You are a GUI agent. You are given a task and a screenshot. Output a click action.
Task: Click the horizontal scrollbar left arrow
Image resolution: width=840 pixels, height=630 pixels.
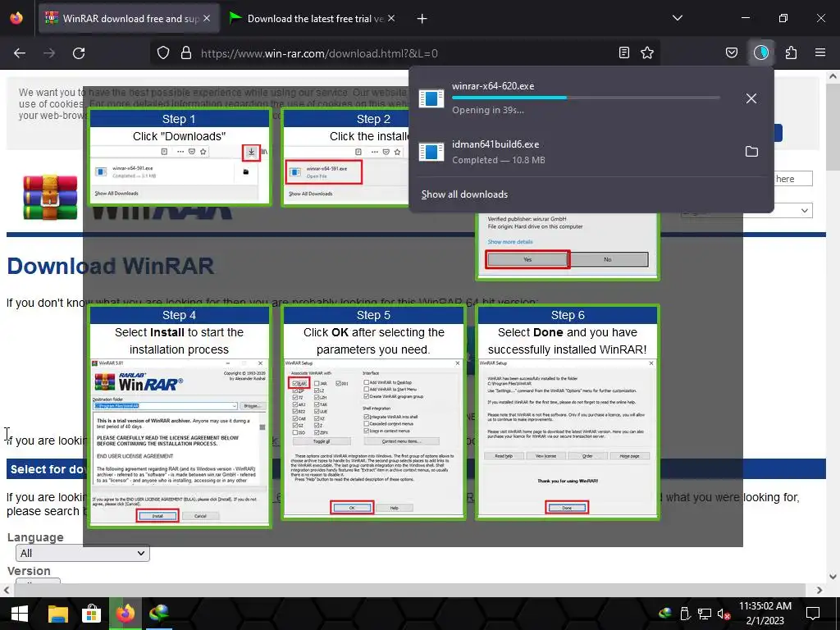click(7, 590)
